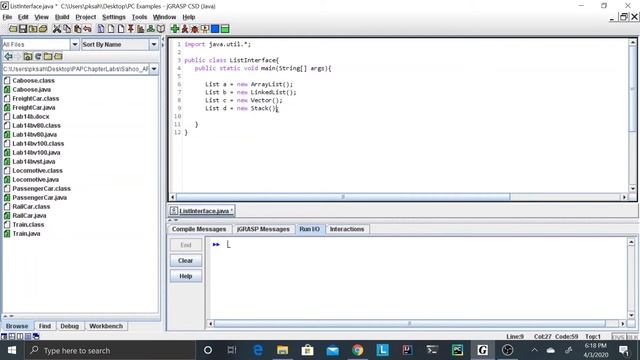This screenshot has width=640, height=360.
Task: Click the green plus Compile icon
Action: pos(175,29)
